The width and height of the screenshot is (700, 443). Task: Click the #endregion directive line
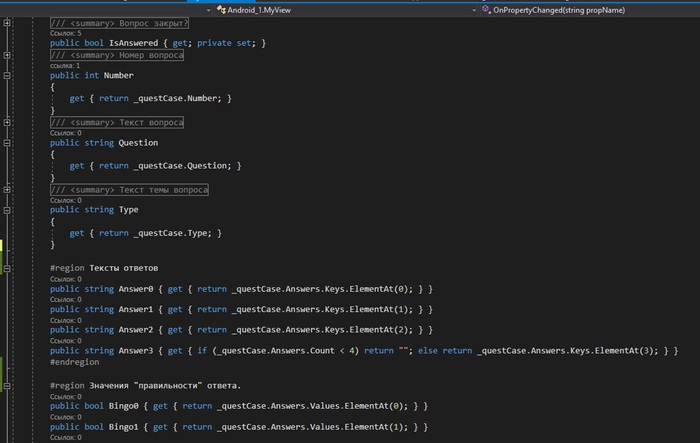pos(76,363)
